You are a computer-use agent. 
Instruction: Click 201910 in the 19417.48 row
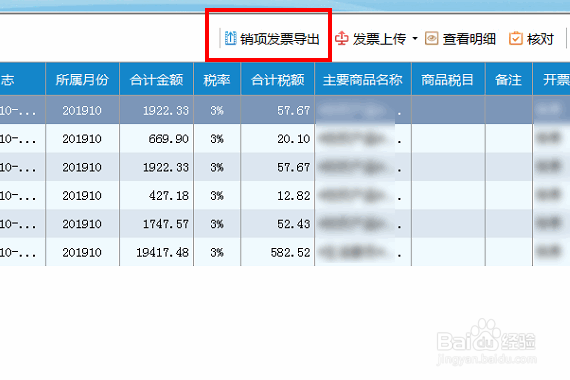[82, 252]
